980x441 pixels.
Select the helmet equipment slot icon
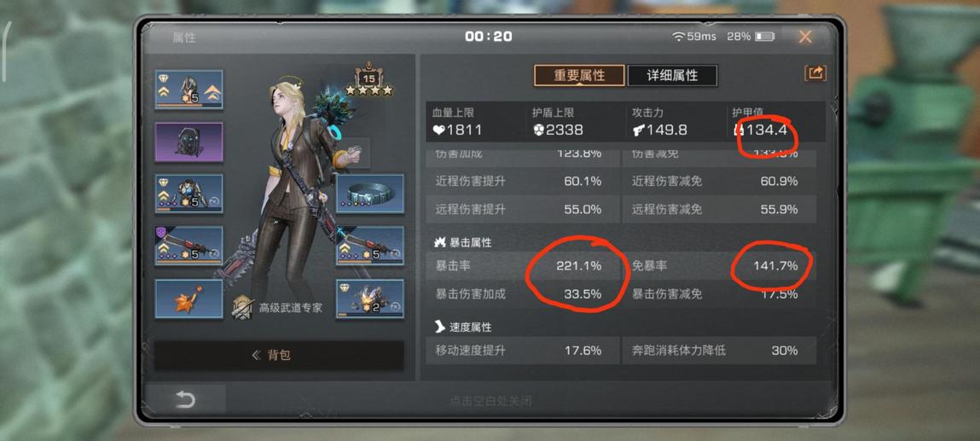[188, 90]
